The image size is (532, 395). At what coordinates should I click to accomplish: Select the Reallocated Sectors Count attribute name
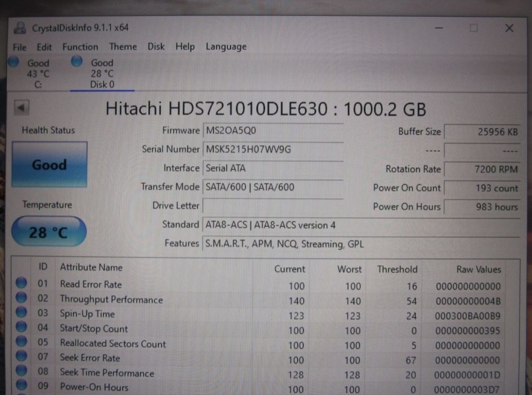pyautogui.click(x=113, y=343)
